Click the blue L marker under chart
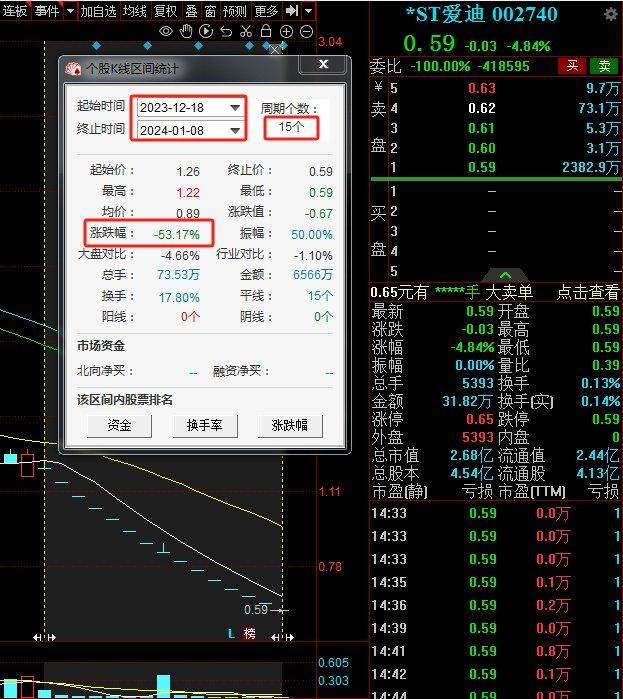Screen dimensions: 623x699 [x=231, y=633]
